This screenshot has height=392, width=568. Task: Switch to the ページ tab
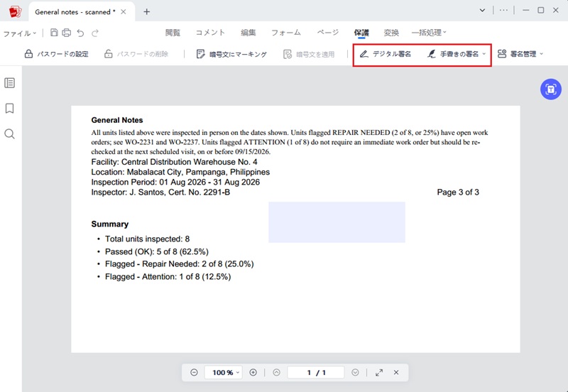pyautogui.click(x=328, y=33)
